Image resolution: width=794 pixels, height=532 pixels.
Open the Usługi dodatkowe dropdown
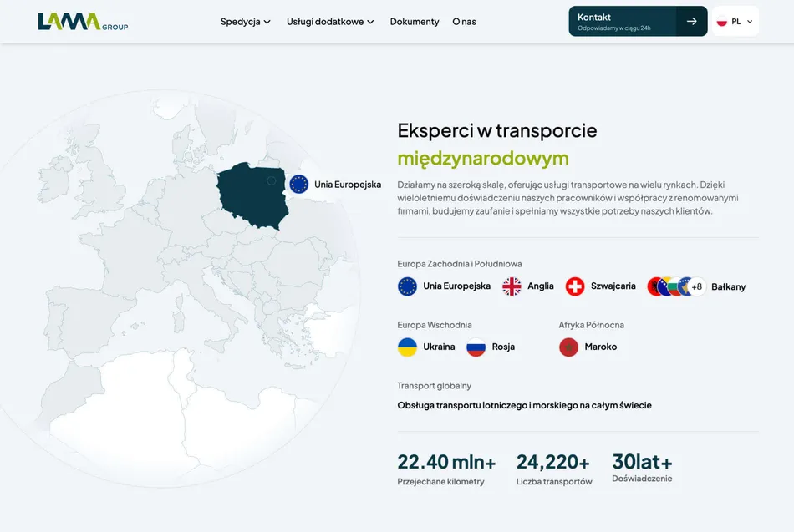[x=330, y=22]
